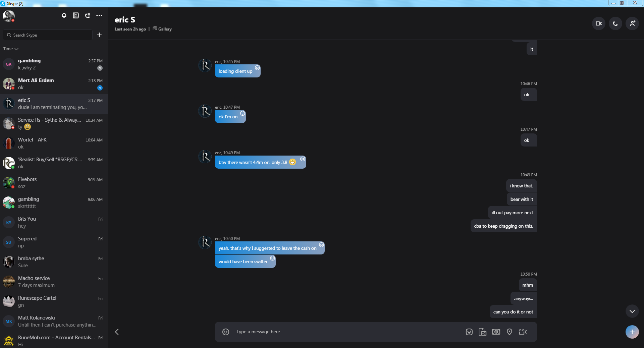React to the 'loading client up' message
Viewport: 644px width, 348px height.
click(257, 68)
